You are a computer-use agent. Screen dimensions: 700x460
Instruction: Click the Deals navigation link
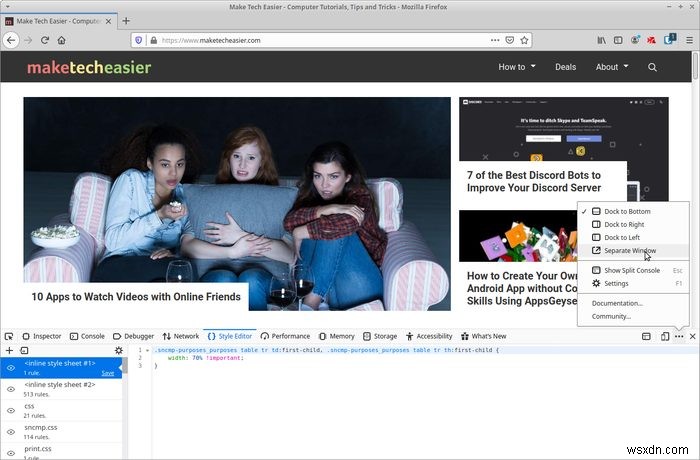(565, 67)
